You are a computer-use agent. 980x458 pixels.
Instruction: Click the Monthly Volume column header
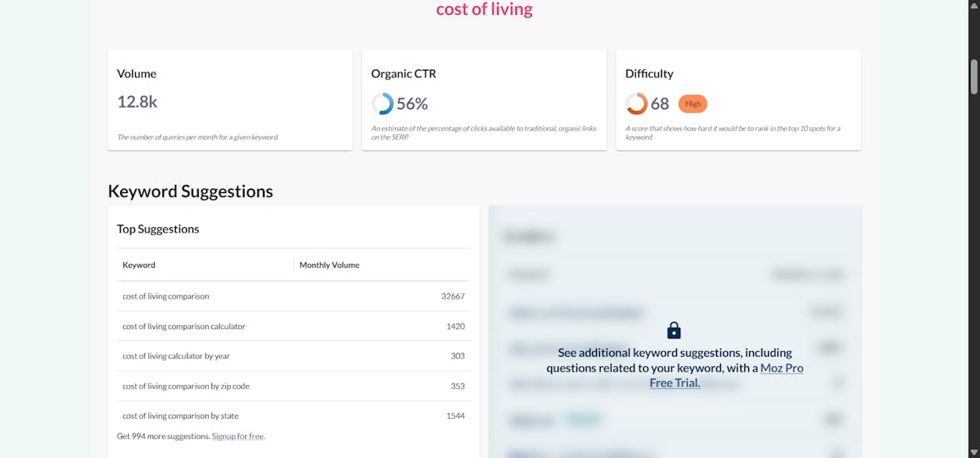pos(329,265)
